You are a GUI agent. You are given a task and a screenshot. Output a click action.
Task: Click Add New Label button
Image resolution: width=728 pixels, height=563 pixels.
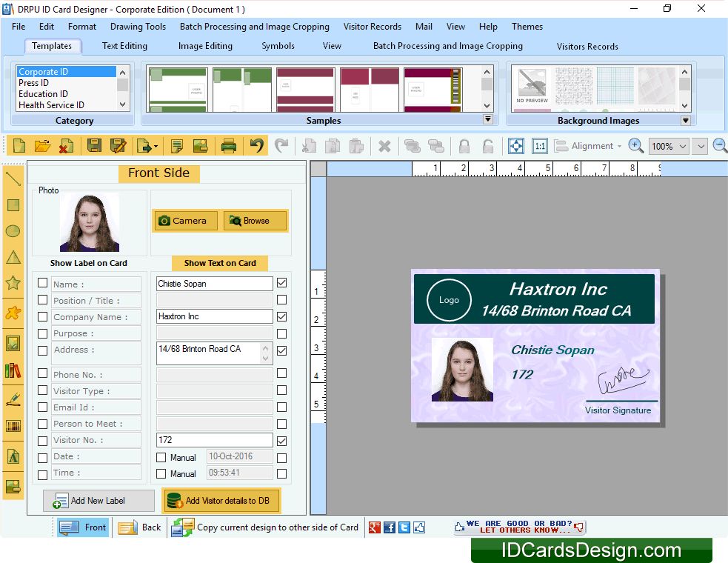click(98, 501)
